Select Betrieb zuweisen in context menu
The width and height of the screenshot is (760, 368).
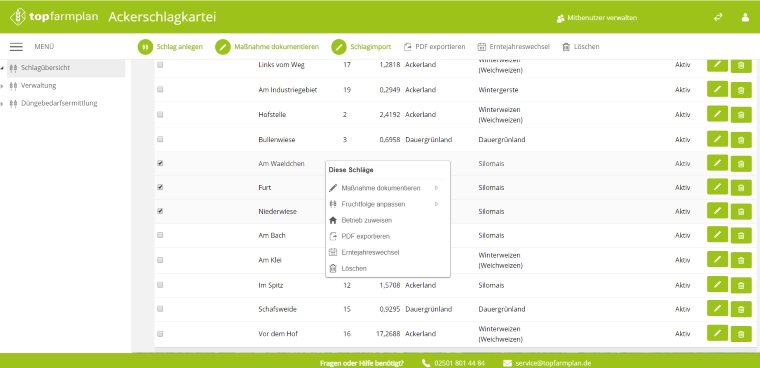(366, 220)
